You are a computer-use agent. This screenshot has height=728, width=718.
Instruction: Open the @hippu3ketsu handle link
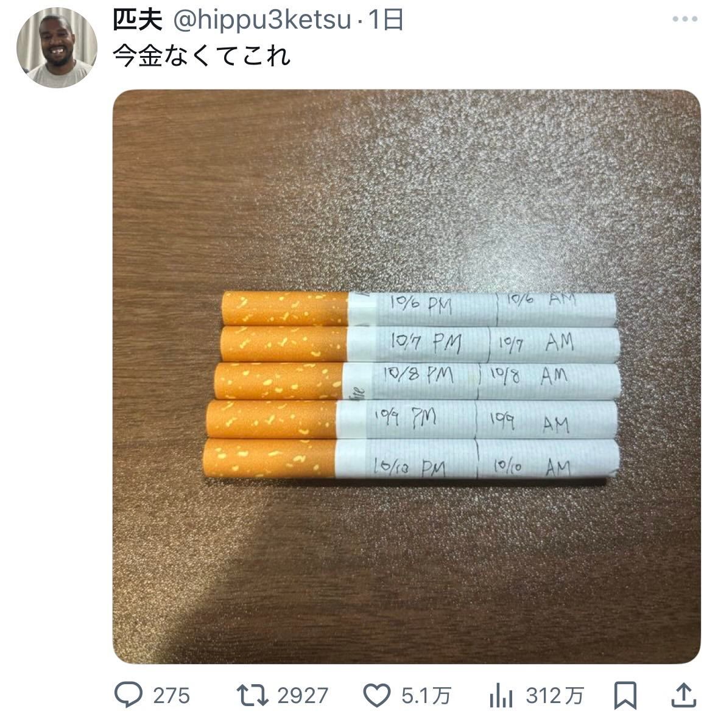[262, 20]
